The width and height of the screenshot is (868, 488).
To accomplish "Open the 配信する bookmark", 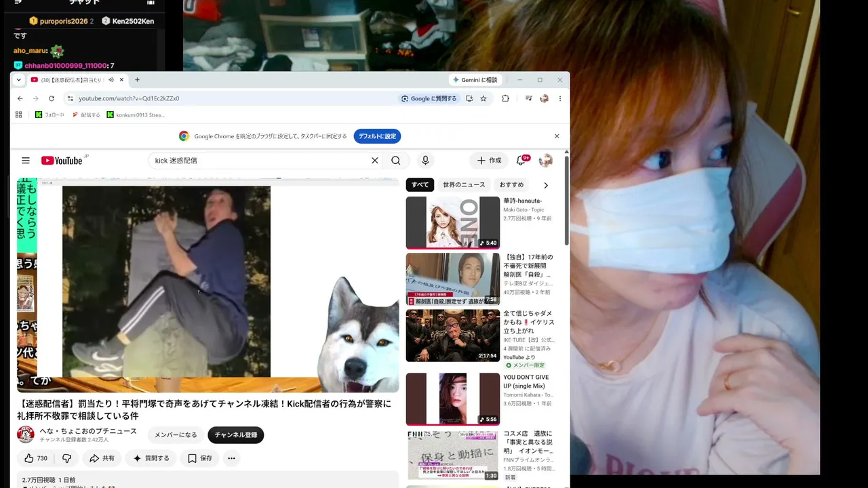I will tap(86, 115).
